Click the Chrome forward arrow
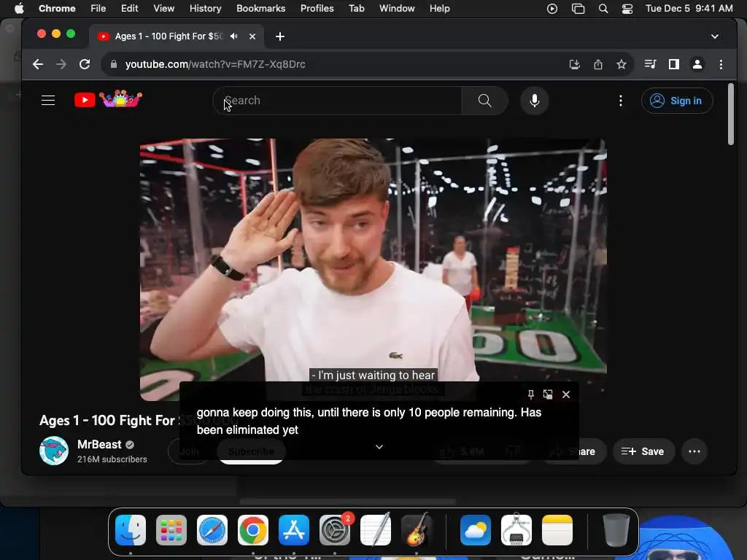The image size is (747, 560). click(61, 64)
